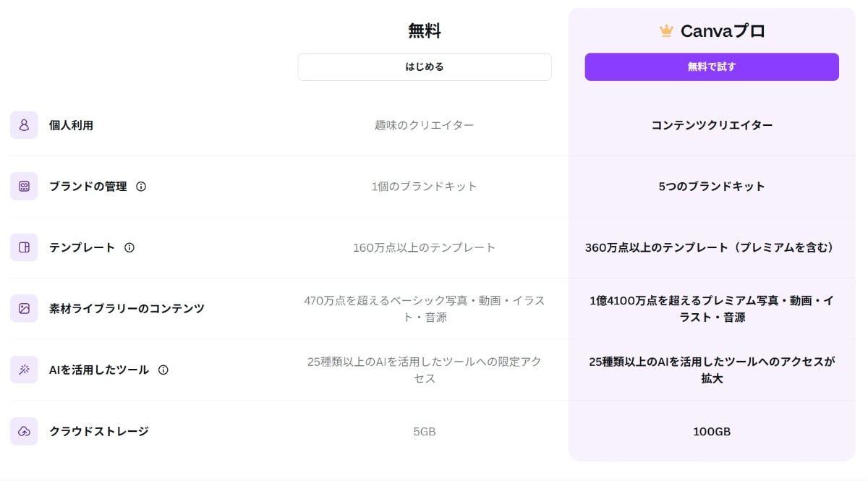Screen dimensions: 868x481
Task: Click the ブランドの管理 row label
Action: pos(88,187)
